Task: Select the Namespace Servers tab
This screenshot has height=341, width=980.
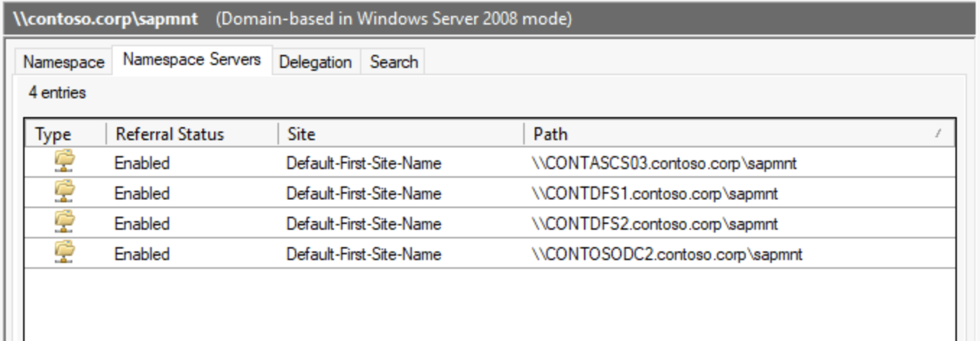Action: click(192, 59)
